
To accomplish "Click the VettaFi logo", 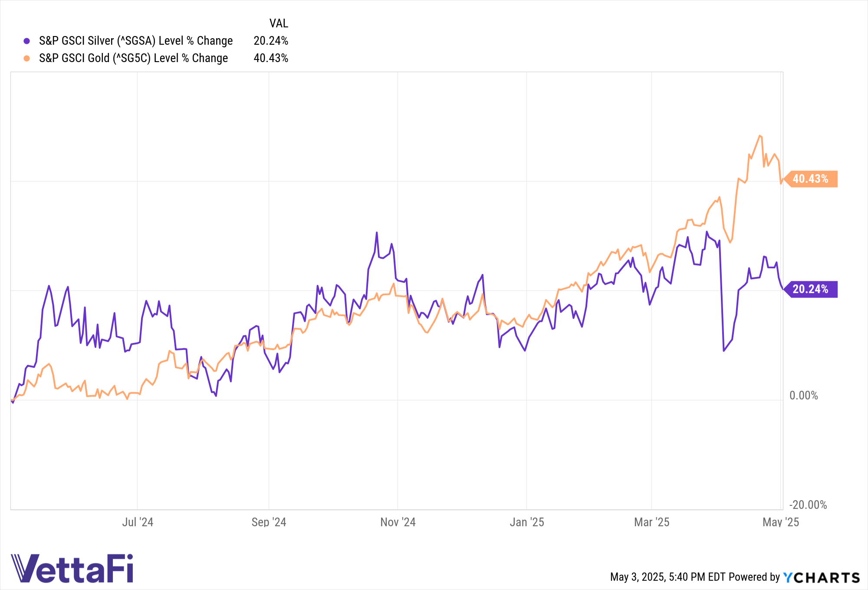I will click(72, 568).
